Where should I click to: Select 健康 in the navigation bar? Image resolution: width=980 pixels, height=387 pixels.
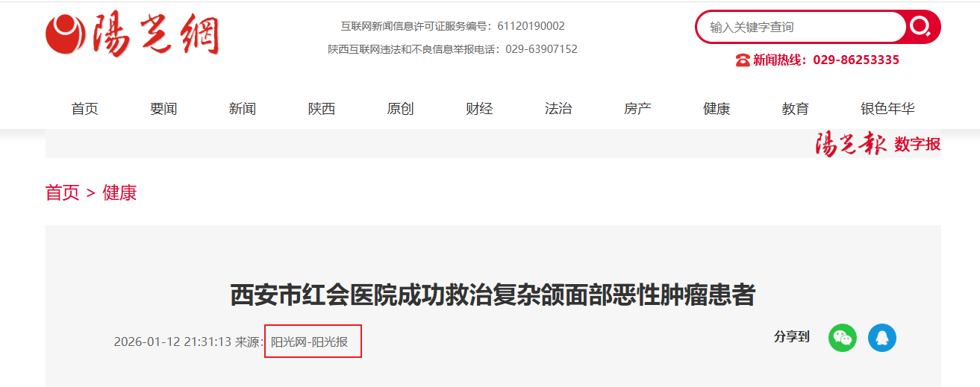717,109
